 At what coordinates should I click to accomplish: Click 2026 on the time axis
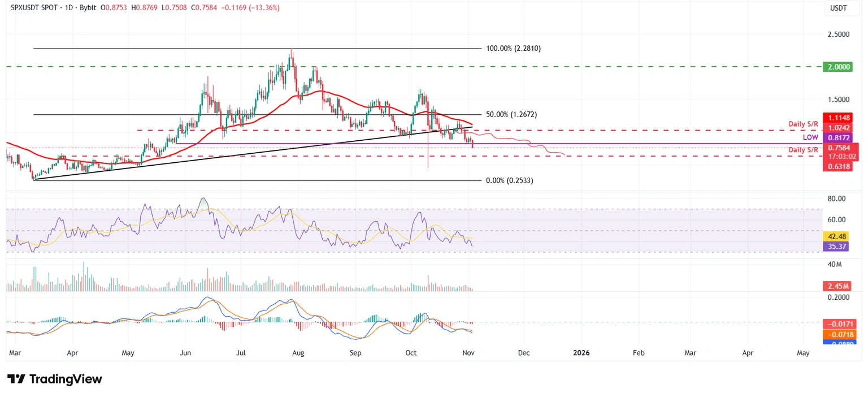tap(581, 352)
